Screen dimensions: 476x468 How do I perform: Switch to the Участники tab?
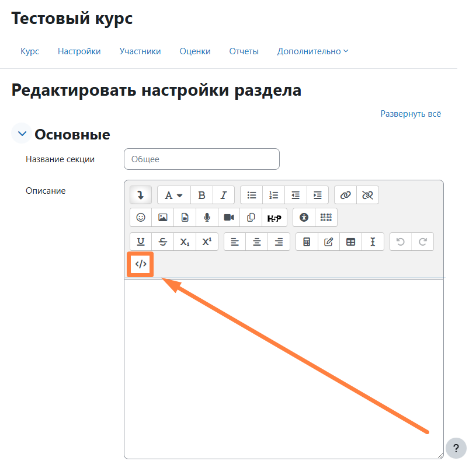coord(140,51)
